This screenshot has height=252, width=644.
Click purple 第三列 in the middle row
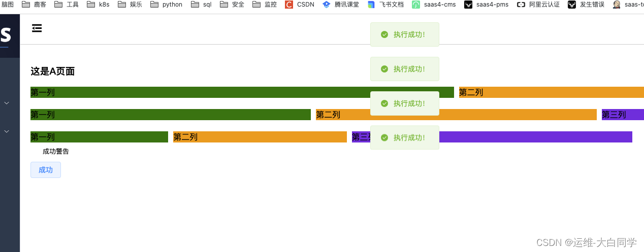point(623,115)
